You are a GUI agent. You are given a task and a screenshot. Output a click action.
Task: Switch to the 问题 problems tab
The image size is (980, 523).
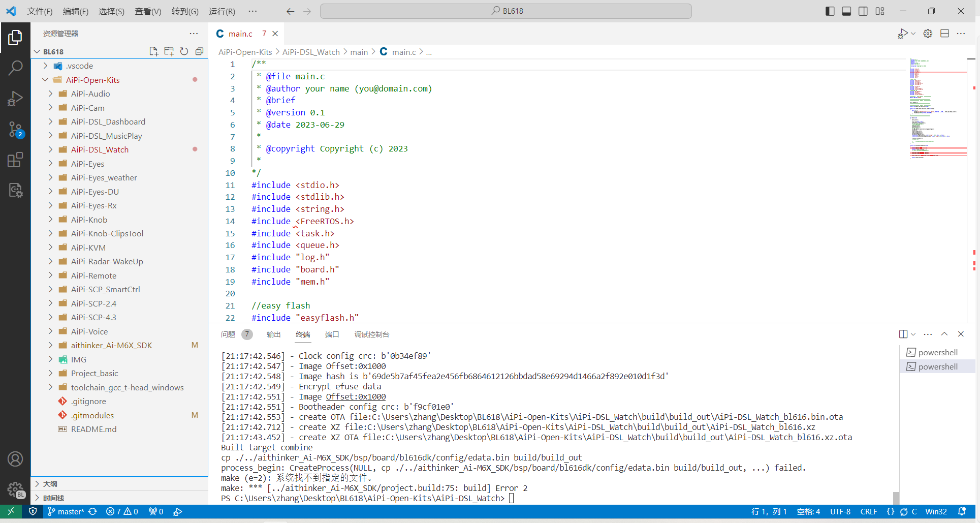click(228, 334)
